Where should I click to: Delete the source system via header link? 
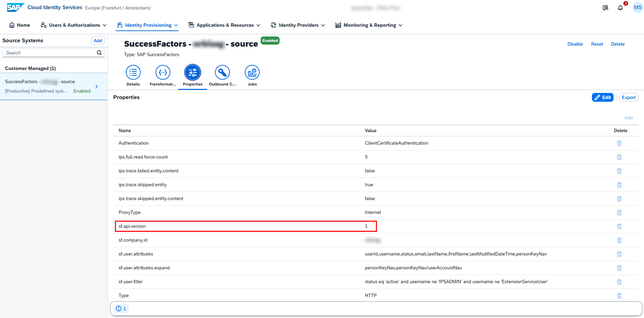tap(618, 44)
